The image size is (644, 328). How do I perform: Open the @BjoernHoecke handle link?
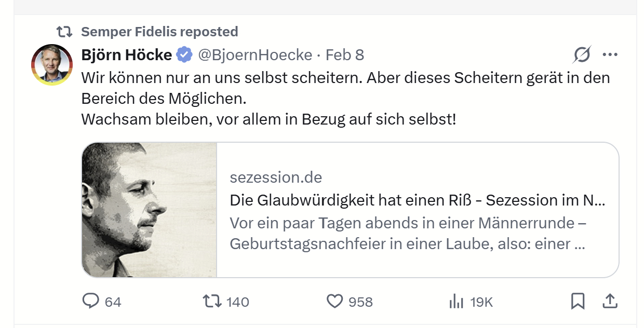[x=255, y=54]
